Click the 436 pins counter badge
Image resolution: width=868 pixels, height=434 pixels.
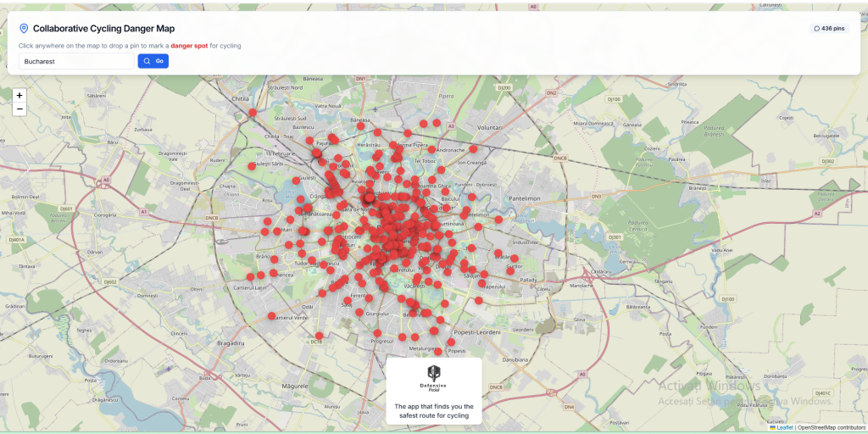[829, 28]
